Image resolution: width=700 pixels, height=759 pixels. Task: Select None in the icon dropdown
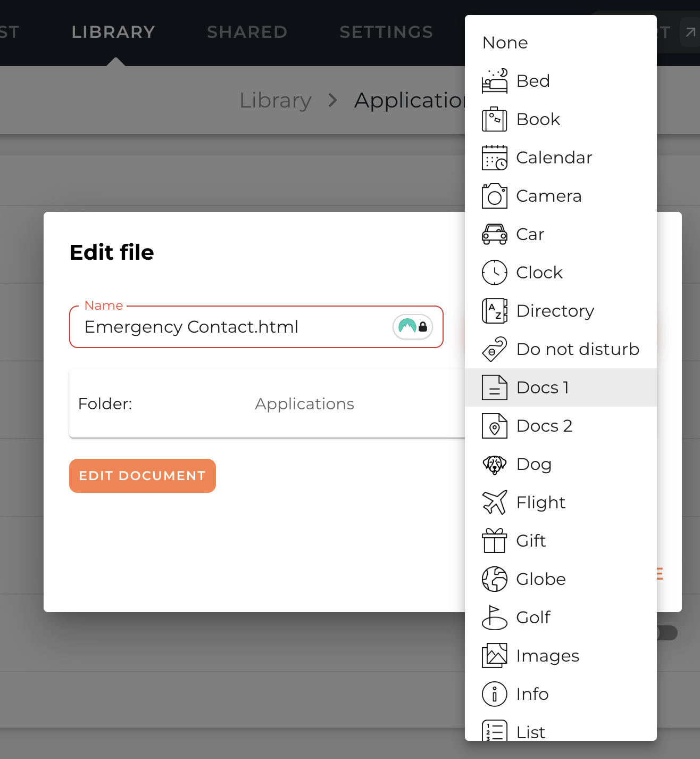(x=505, y=43)
